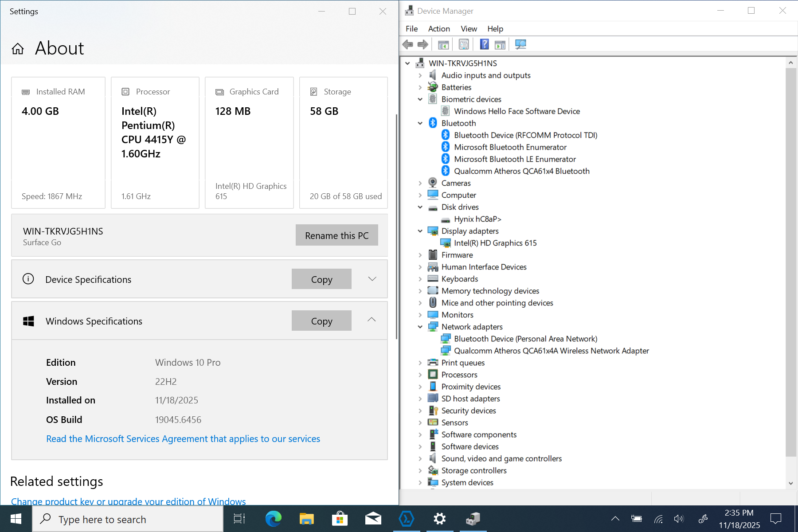Click the Show/Hide Console Tree icon

click(443, 44)
